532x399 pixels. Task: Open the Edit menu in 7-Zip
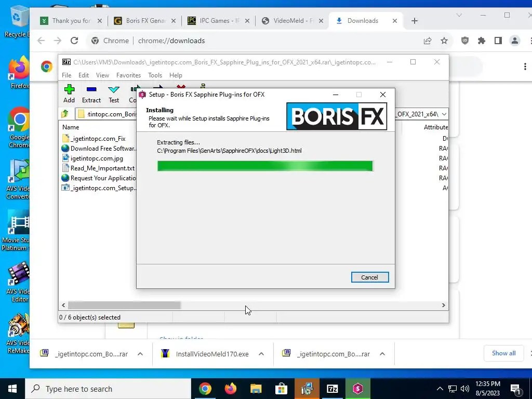84,75
